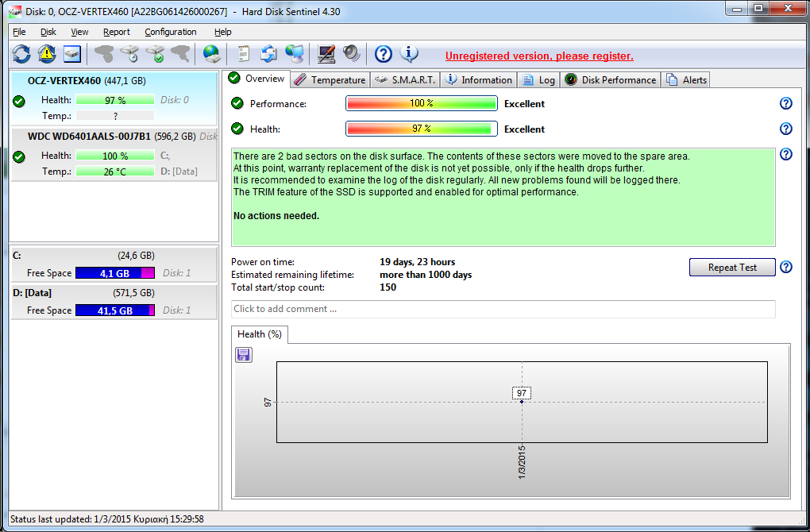The height and width of the screenshot is (532, 810).
Task: Switch to the Log tab
Action: pos(538,80)
